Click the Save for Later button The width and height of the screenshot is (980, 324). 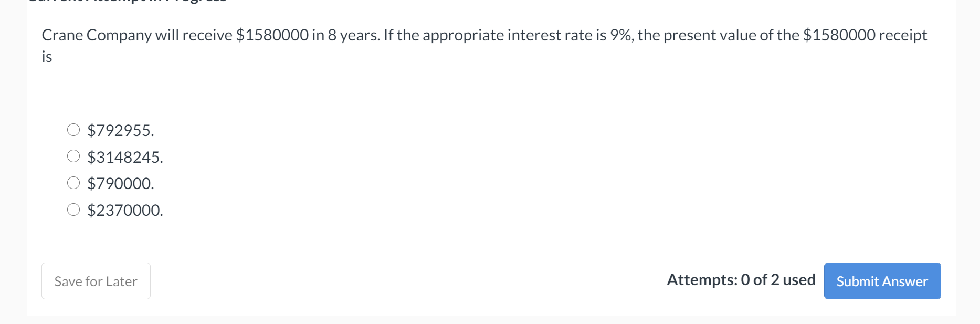tap(96, 281)
